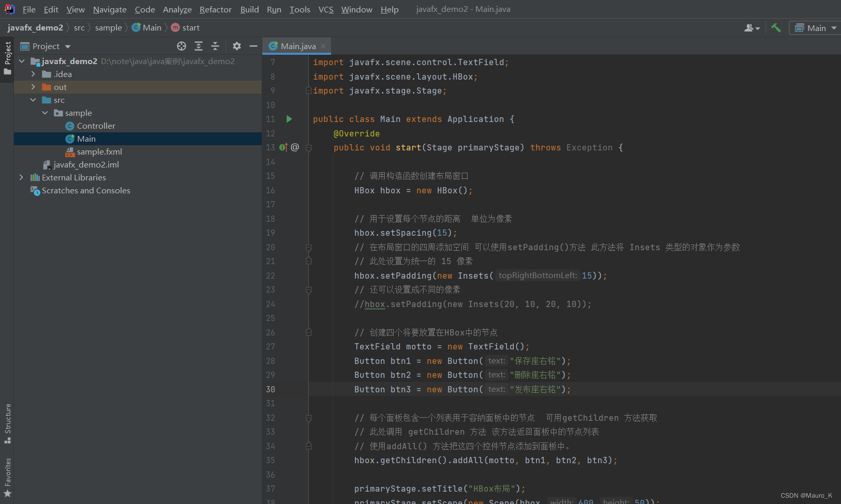Screen dimensions: 841x504
Task: Click the TextField motto declaration line
Action: pyautogui.click(x=442, y=347)
